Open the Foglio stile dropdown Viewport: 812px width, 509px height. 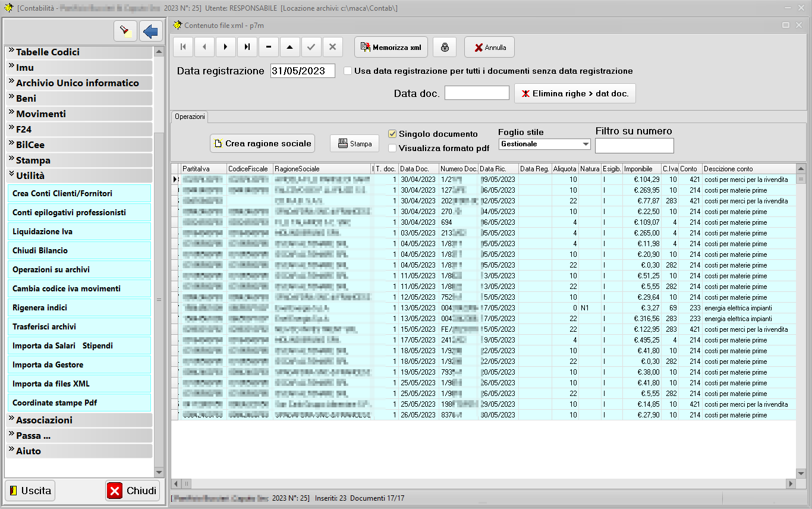click(x=586, y=144)
